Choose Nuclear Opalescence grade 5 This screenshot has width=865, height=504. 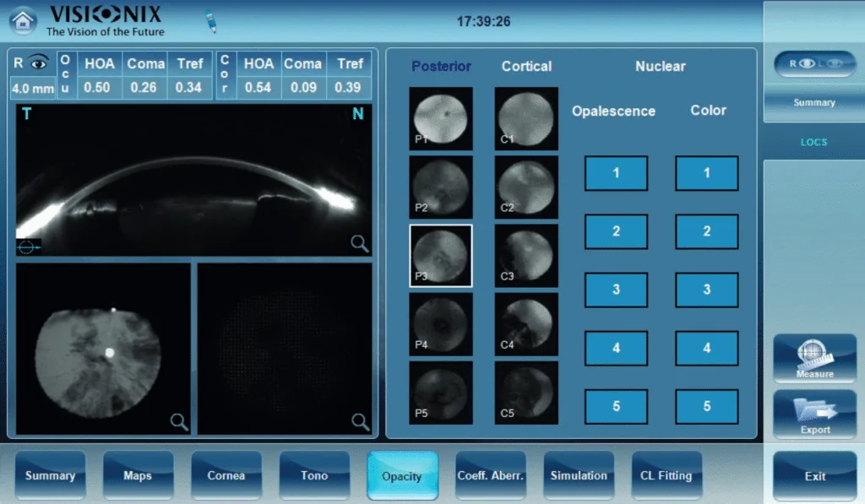(616, 406)
